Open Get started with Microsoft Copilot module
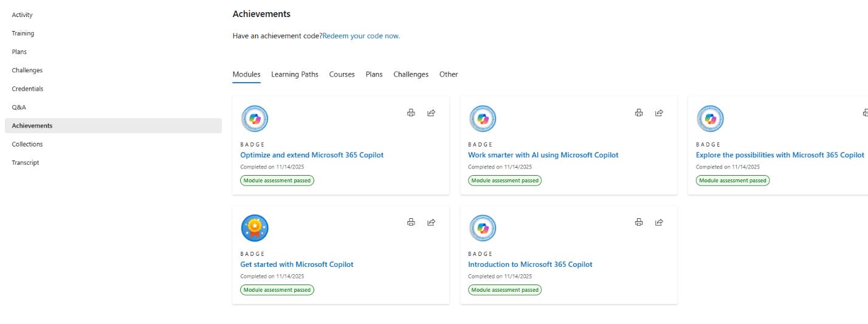 pos(297,264)
